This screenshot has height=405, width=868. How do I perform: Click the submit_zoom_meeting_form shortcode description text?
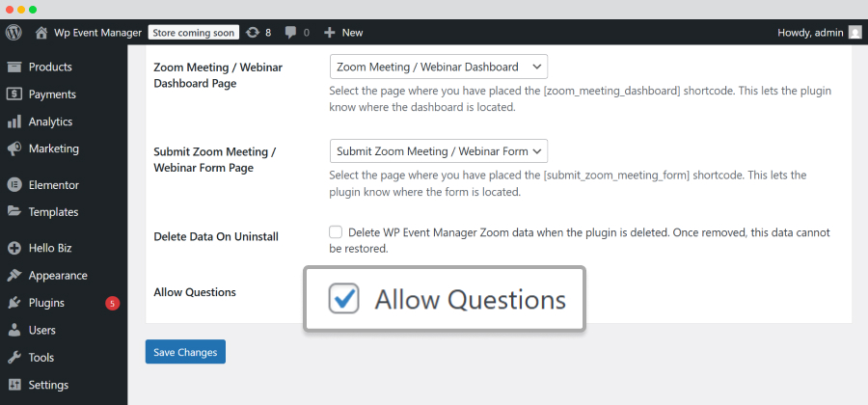pyautogui.click(x=568, y=184)
